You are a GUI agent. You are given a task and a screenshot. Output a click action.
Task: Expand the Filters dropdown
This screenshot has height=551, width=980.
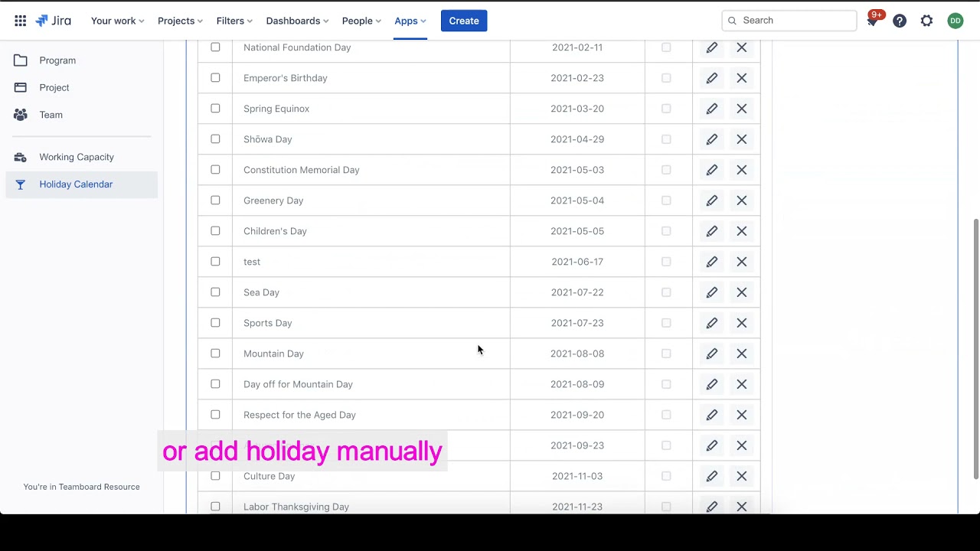tap(236, 21)
